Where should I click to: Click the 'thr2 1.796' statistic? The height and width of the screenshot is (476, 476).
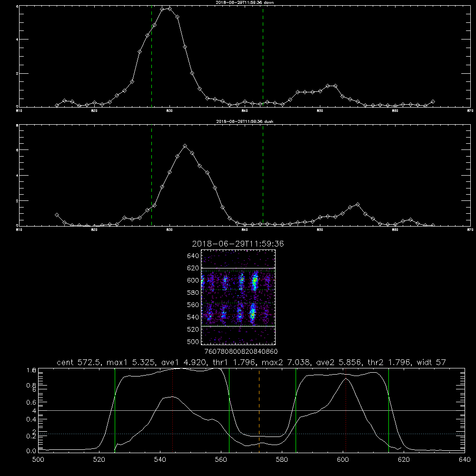pyautogui.click(x=389, y=362)
